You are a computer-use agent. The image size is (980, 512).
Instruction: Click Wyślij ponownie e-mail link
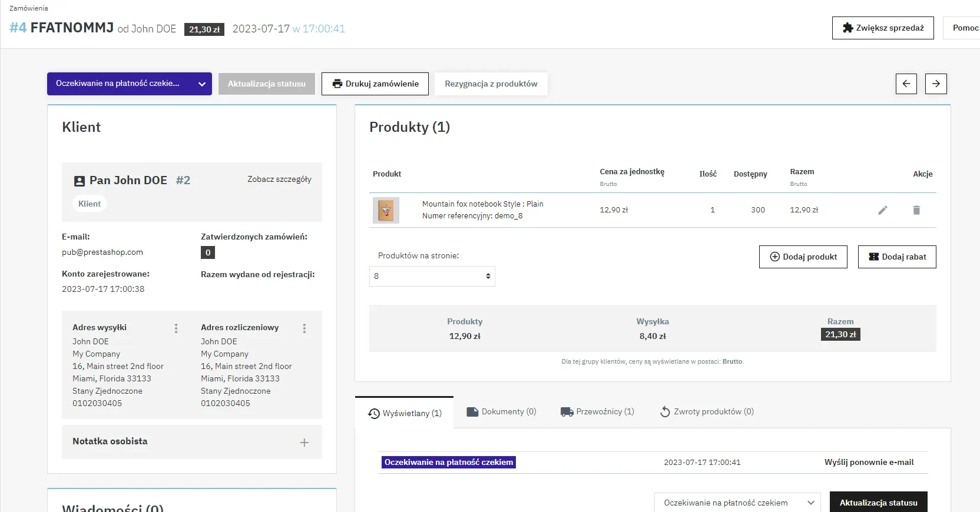[869, 463]
